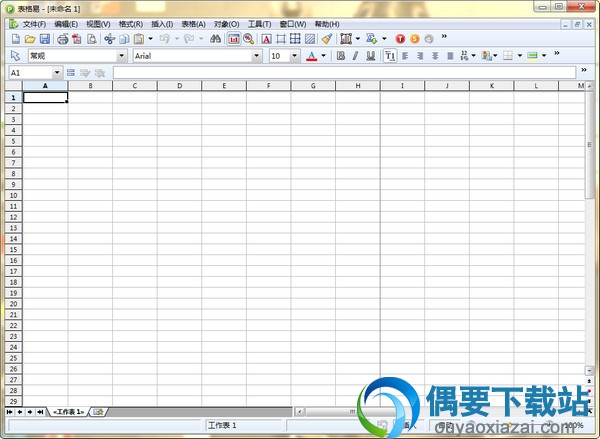Toggle italic formatting
Viewport: 600px width, 439px height.
point(355,56)
